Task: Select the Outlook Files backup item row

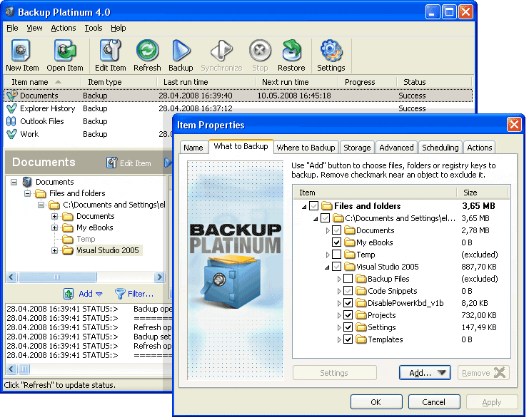Action: (x=41, y=121)
